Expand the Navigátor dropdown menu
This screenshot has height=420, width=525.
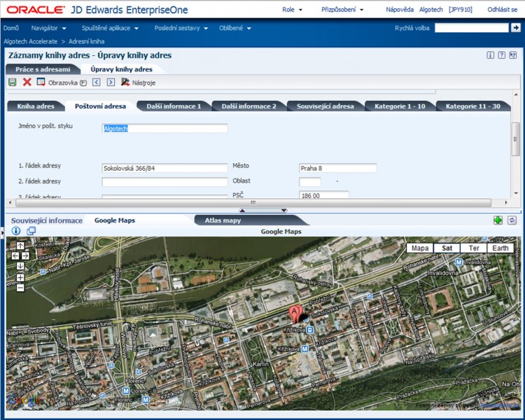point(49,28)
